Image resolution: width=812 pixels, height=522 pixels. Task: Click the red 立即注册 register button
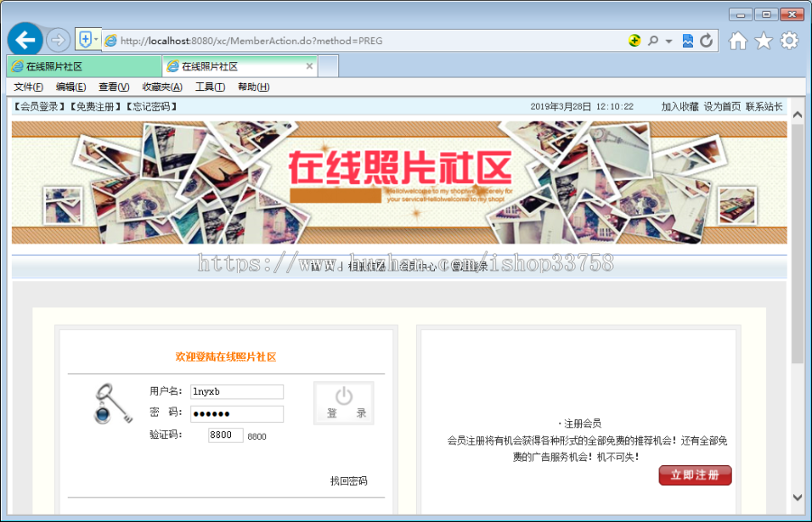(695, 475)
